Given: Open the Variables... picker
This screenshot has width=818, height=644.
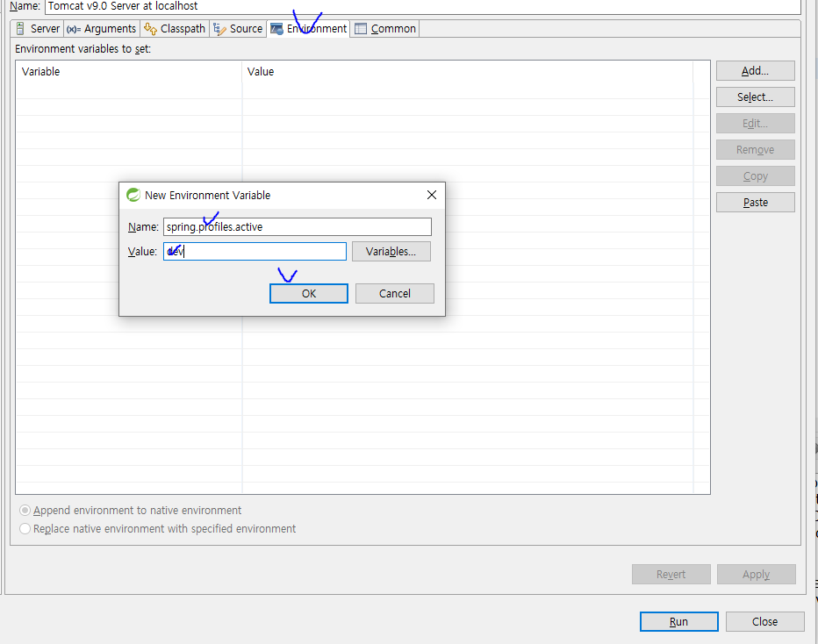Looking at the screenshot, I should (391, 251).
